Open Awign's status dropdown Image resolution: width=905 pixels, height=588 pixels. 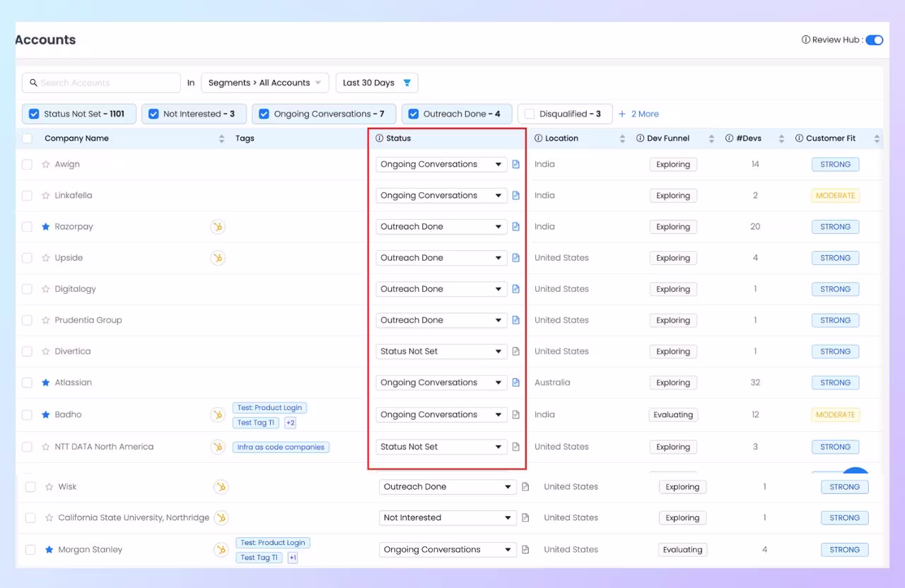click(441, 165)
